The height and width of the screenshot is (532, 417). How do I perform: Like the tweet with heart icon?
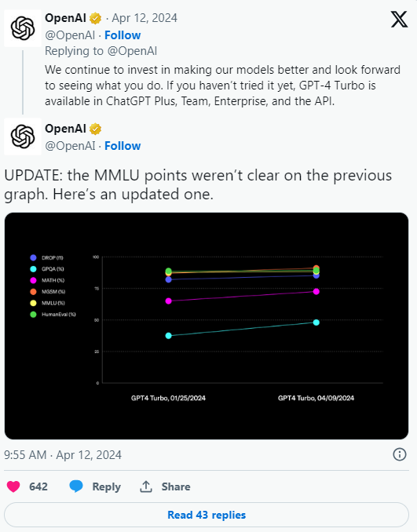click(13, 486)
